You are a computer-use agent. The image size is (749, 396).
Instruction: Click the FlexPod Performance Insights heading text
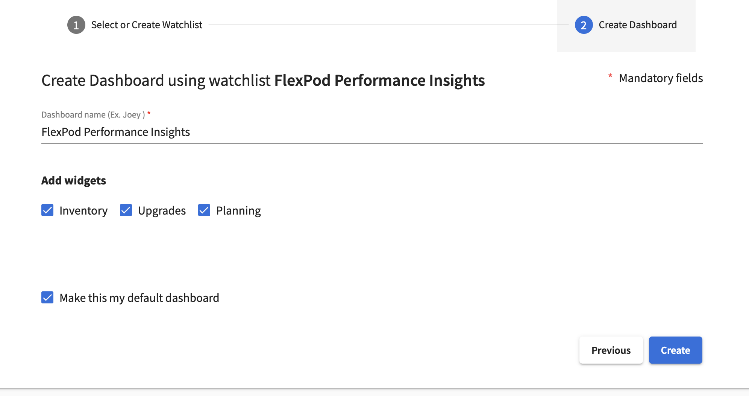point(379,80)
